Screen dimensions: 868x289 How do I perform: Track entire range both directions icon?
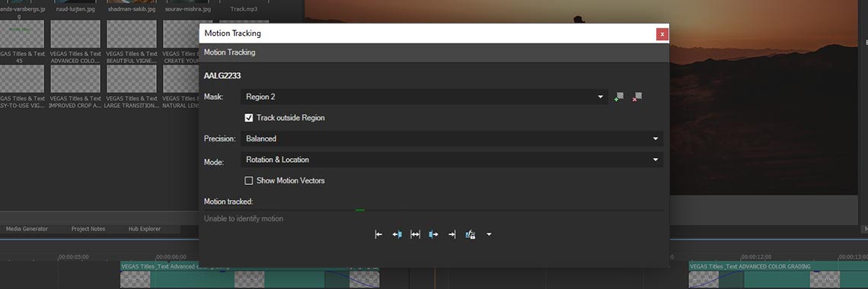pos(415,234)
